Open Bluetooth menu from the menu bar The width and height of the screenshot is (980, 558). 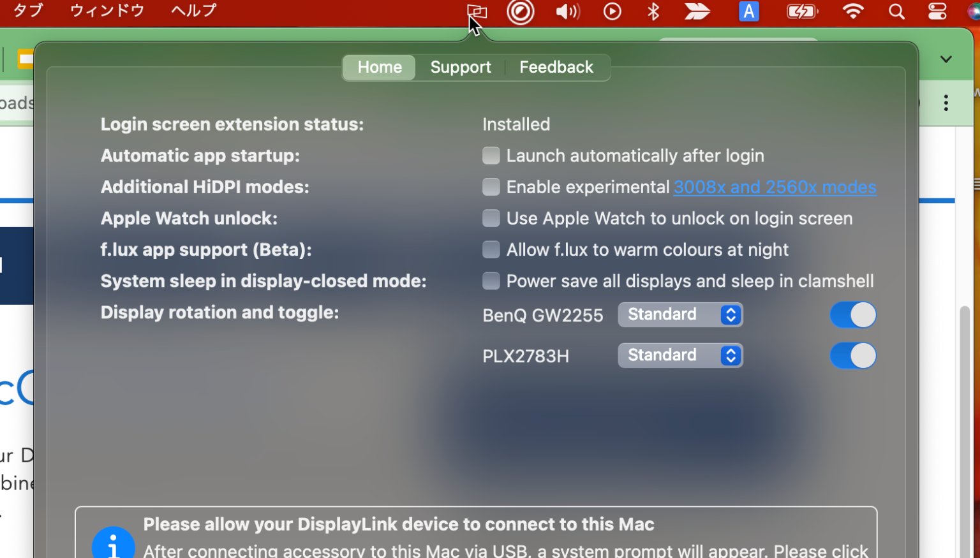click(653, 11)
